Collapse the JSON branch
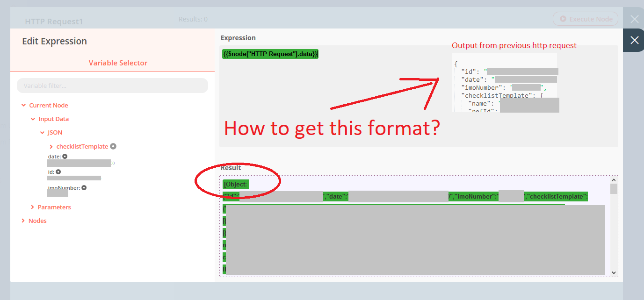 42,132
